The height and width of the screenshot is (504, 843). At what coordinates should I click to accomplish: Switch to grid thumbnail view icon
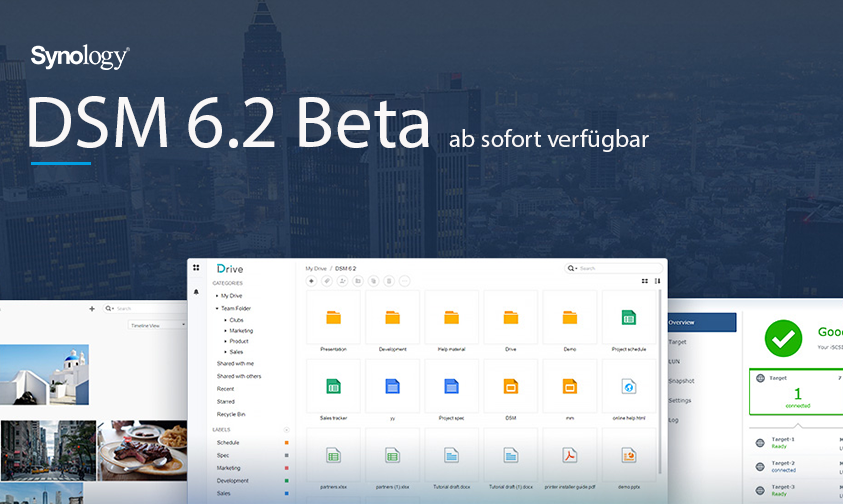pos(644,282)
